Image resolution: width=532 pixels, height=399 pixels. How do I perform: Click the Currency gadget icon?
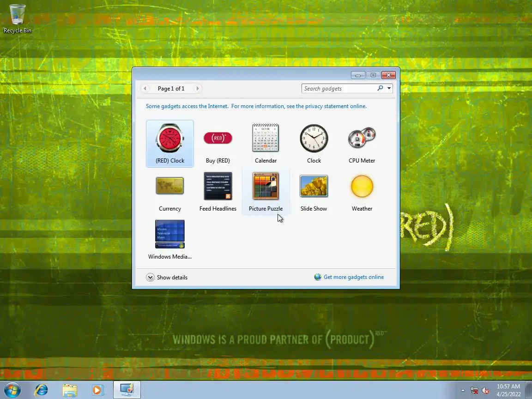169,186
